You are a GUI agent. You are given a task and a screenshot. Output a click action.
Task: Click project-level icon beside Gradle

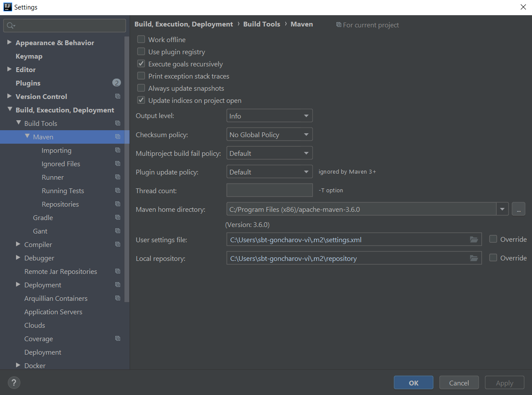point(117,217)
